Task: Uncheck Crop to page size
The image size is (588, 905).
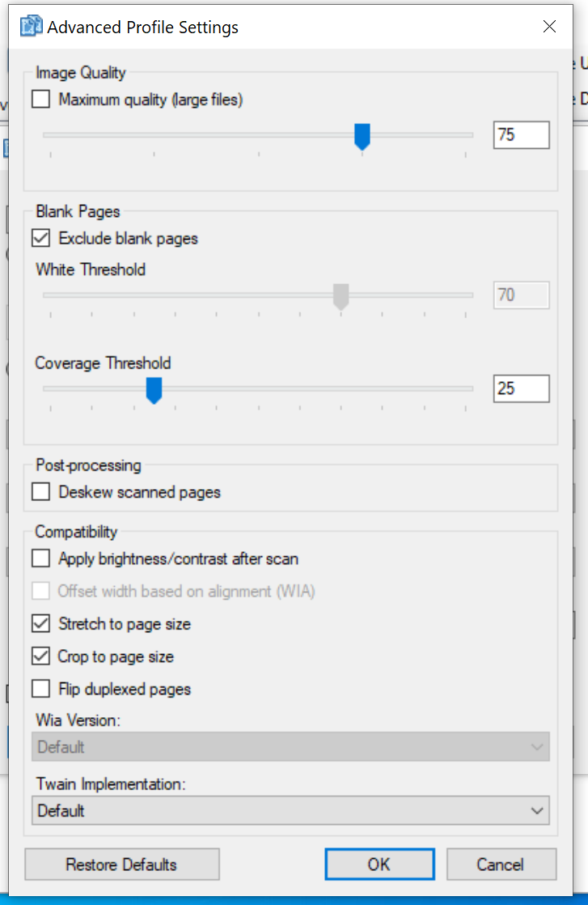Action: pyautogui.click(x=41, y=656)
